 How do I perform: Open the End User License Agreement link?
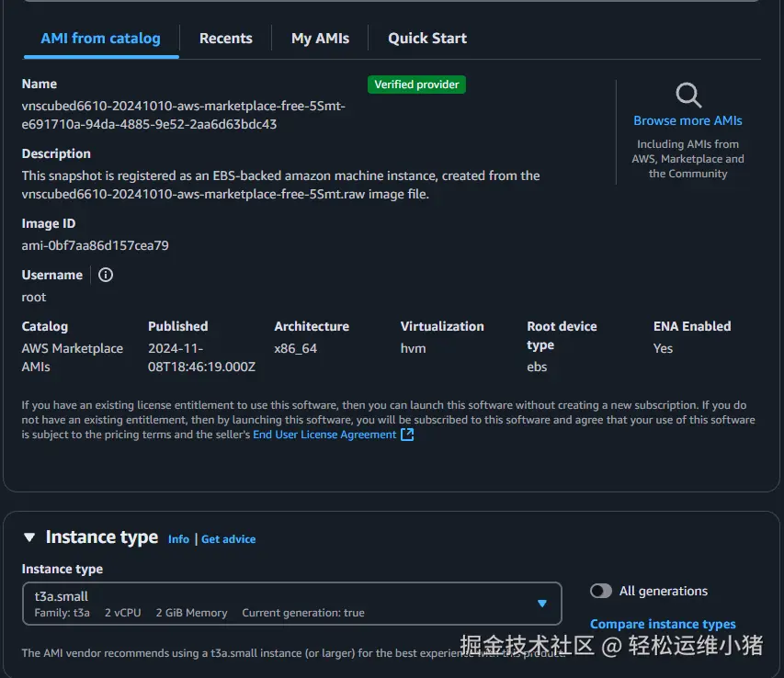324,435
